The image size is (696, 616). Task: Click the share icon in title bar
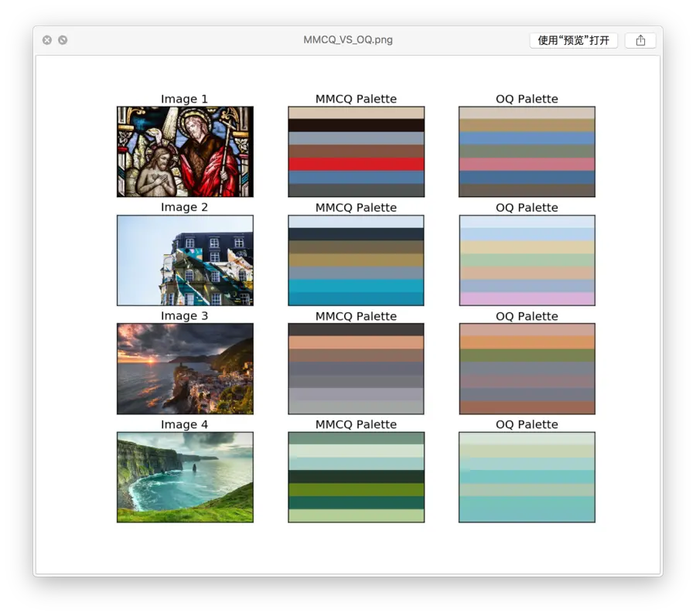click(x=640, y=40)
